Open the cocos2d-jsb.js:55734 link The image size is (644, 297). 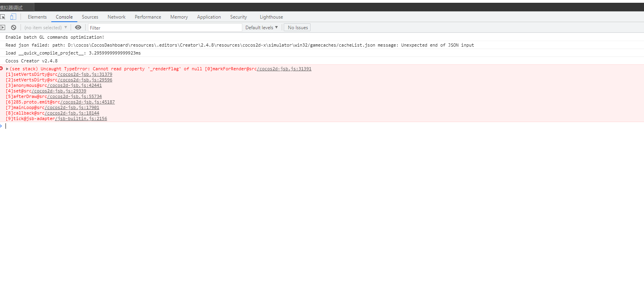[75, 96]
